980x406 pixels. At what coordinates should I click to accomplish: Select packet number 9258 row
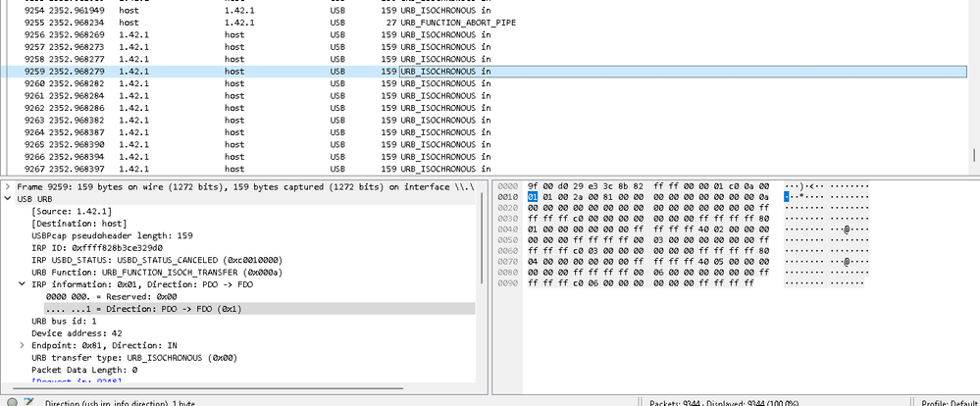tap(484, 60)
